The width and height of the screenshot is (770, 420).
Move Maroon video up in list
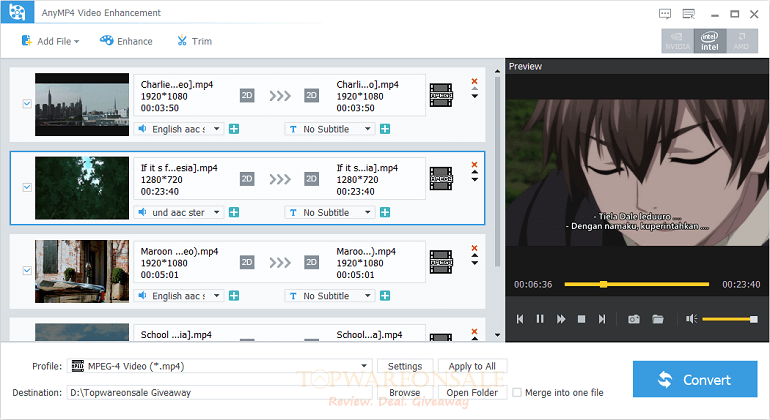point(474,255)
